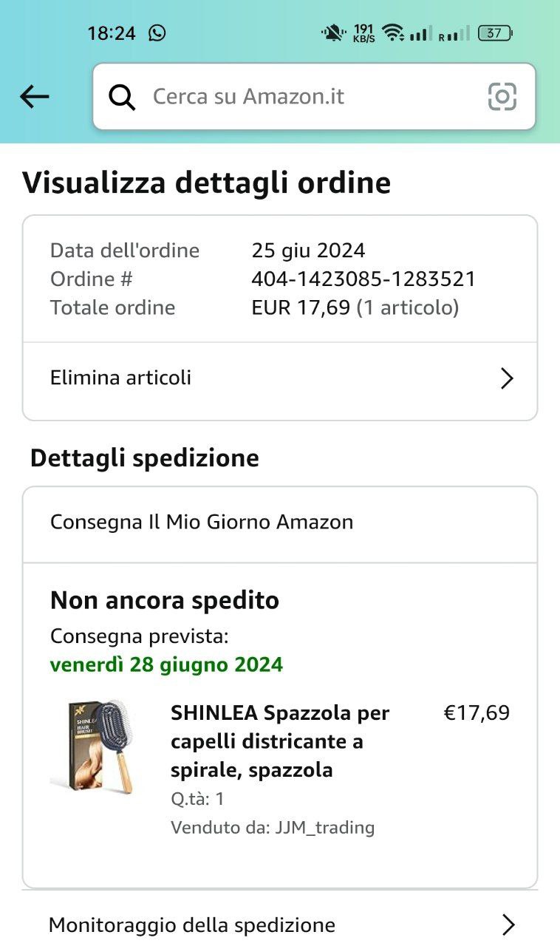Tap the back arrow
This screenshot has height=946, width=560.
[35, 96]
